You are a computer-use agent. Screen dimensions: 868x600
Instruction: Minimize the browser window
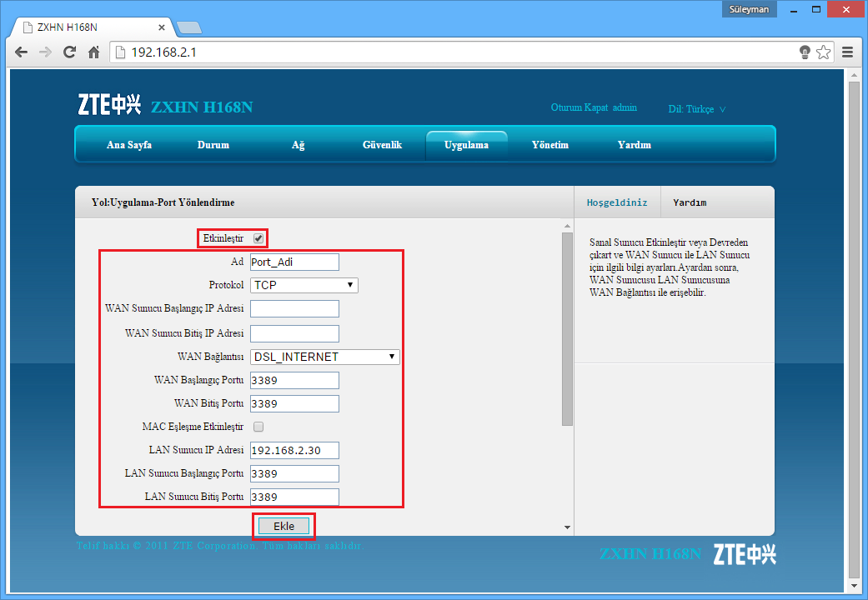[x=793, y=9]
